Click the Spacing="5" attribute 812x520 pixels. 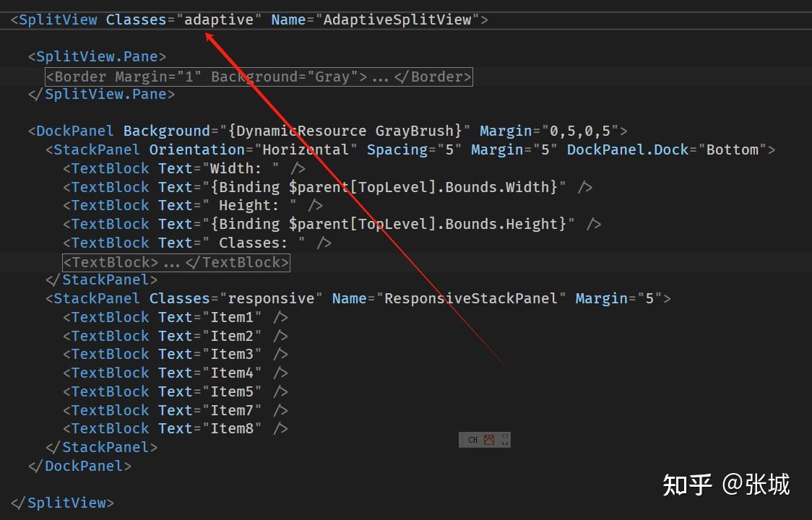(x=414, y=149)
